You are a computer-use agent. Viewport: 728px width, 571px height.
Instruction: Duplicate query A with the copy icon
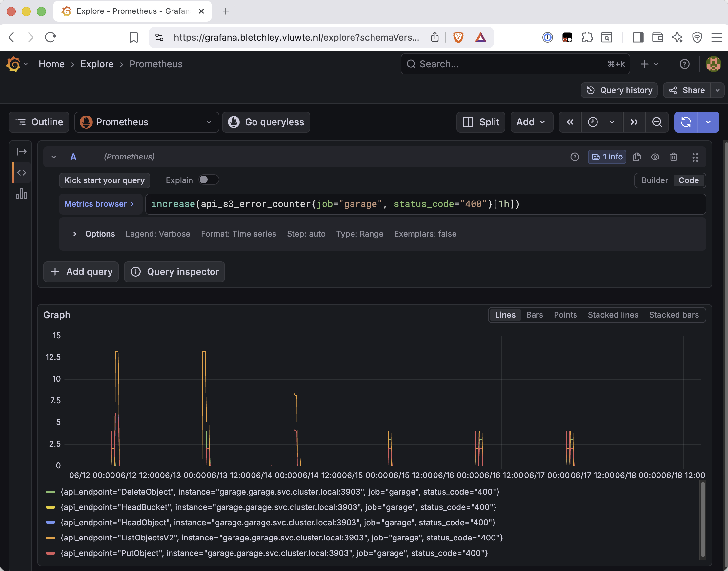[x=637, y=157]
